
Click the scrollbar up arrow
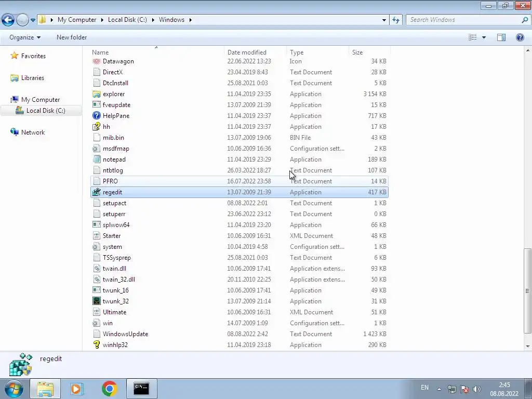[528, 50]
